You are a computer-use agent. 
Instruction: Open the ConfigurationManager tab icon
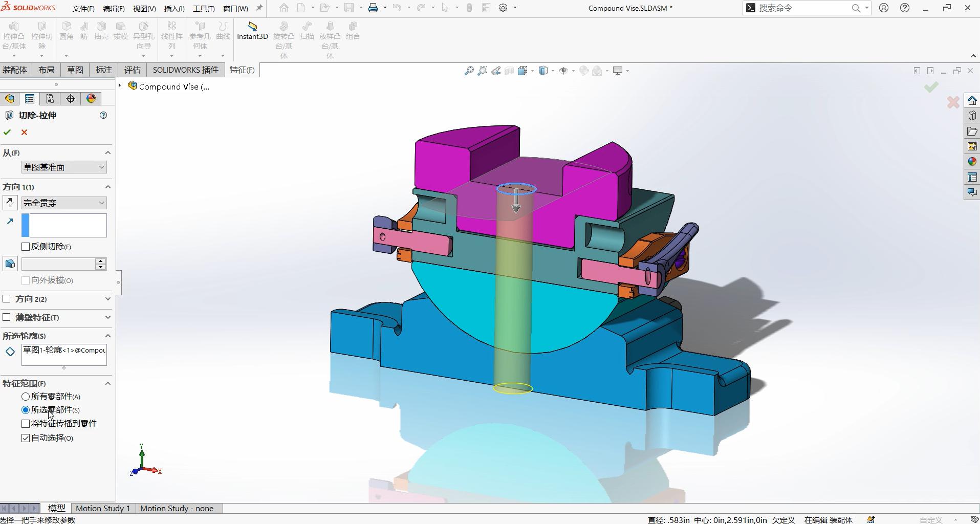50,99
